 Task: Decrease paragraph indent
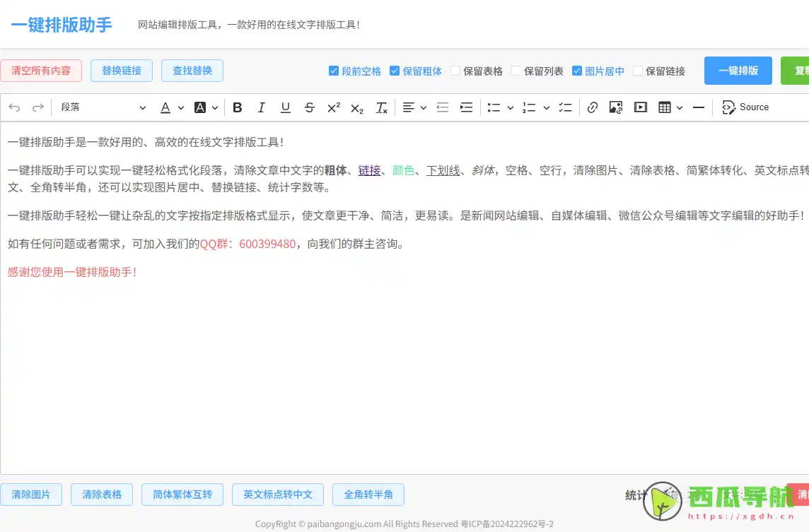pyautogui.click(x=442, y=107)
